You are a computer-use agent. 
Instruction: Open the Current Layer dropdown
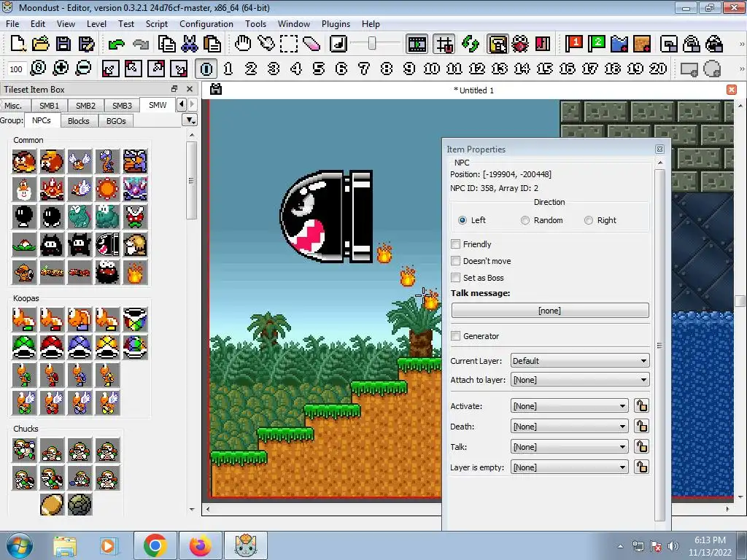pyautogui.click(x=580, y=360)
